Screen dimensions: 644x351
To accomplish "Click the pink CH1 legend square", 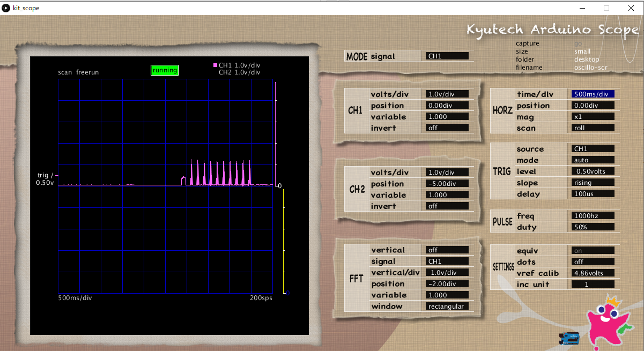I will point(215,65).
